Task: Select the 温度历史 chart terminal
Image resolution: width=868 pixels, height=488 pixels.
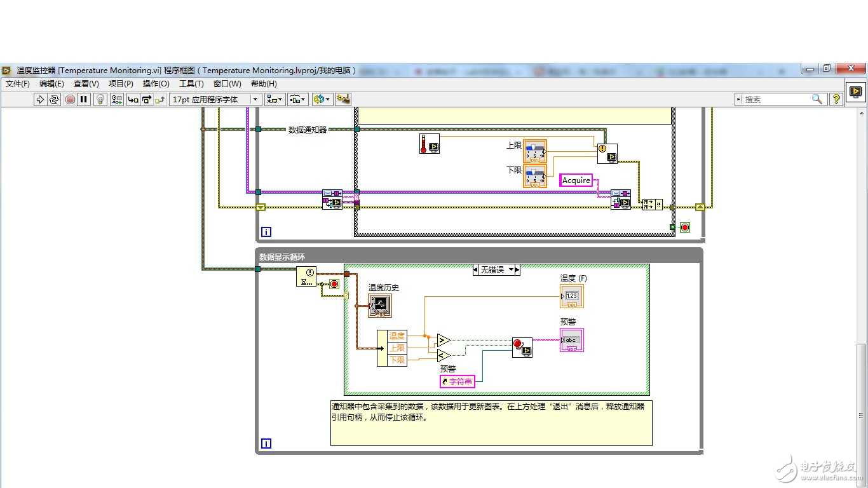Action: (380, 306)
